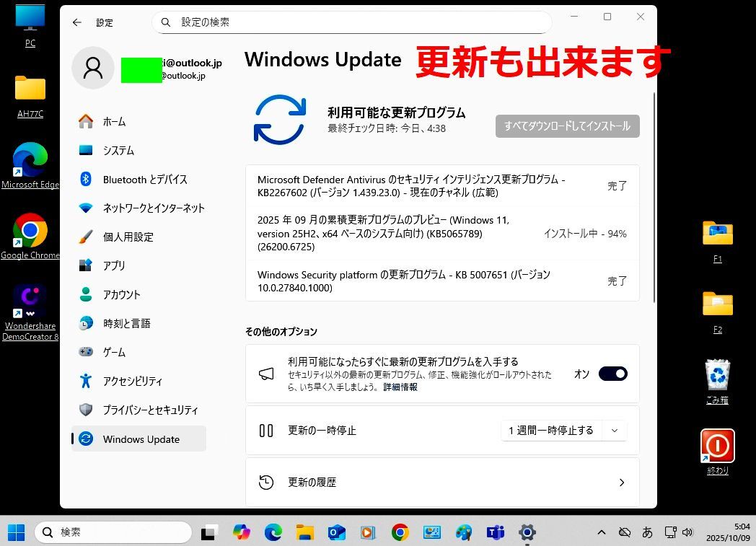Click the history clock icon for 更新の履歴

(266, 483)
